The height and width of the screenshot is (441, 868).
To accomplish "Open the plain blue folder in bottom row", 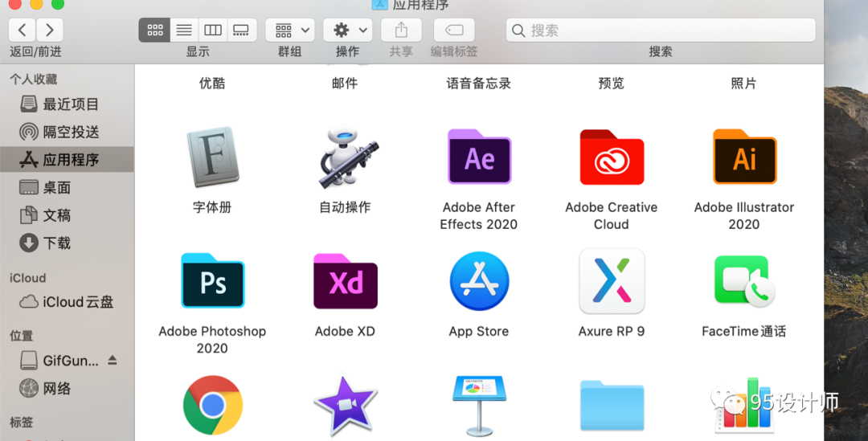I will tap(612, 406).
